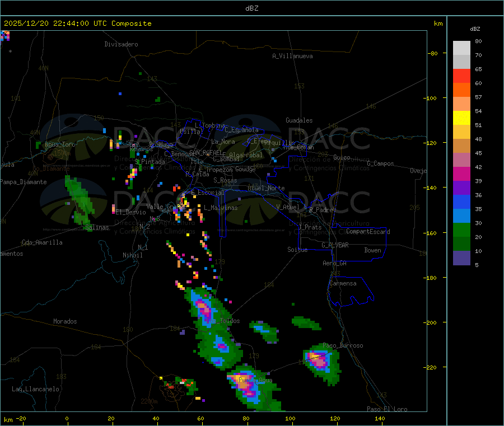Image resolution: width=504 pixels, height=426 pixels.
Task: Select the green 30 dBZ legend swatch
Action: pyautogui.click(x=461, y=230)
